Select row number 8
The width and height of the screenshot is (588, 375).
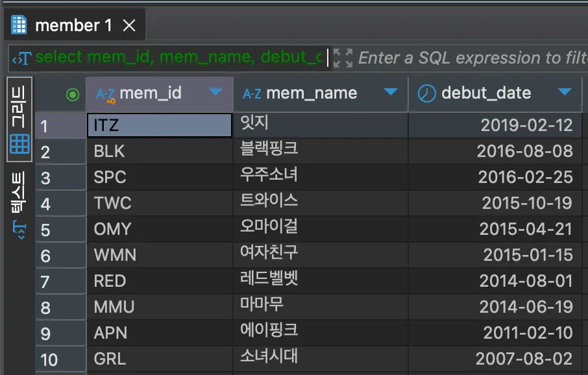[61, 308]
